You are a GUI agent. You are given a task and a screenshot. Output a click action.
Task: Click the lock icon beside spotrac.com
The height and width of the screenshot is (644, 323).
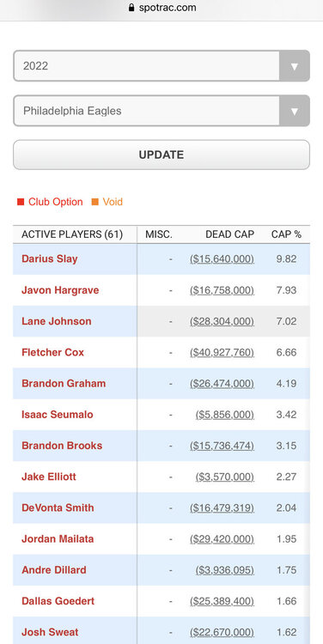pyautogui.click(x=131, y=8)
